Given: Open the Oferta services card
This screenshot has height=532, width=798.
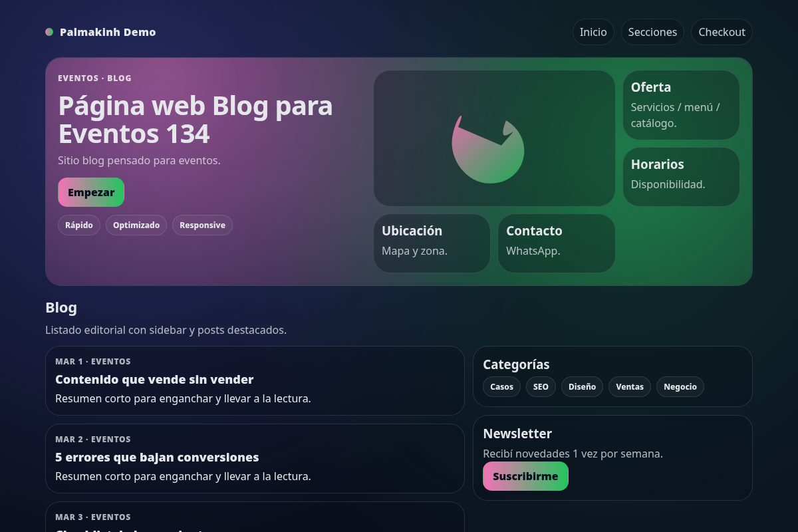Looking at the screenshot, I should (x=681, y=104).
